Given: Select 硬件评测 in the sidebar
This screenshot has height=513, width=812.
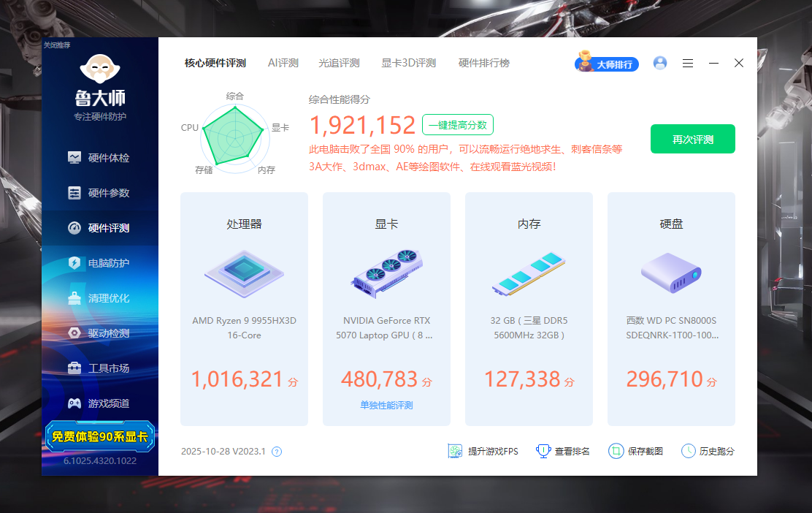Looking at the screenshot, I should pos(99,228).
